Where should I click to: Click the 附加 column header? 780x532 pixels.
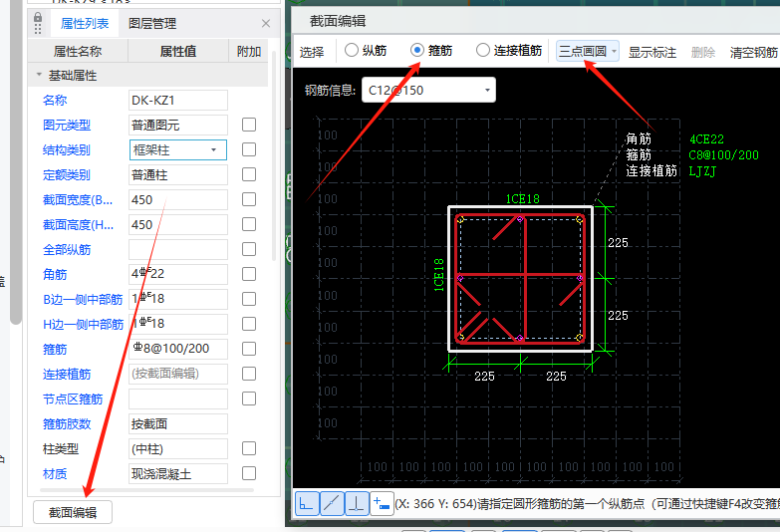pos(249,51)
